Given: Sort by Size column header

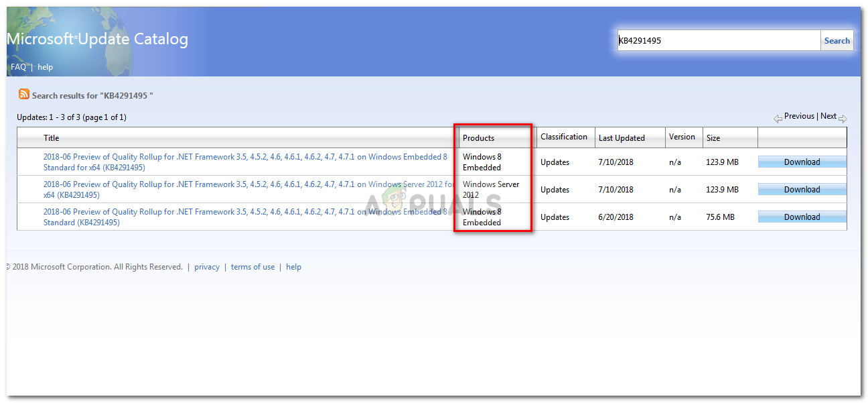Looking at the screenshot, I should [x=713, y=138].
